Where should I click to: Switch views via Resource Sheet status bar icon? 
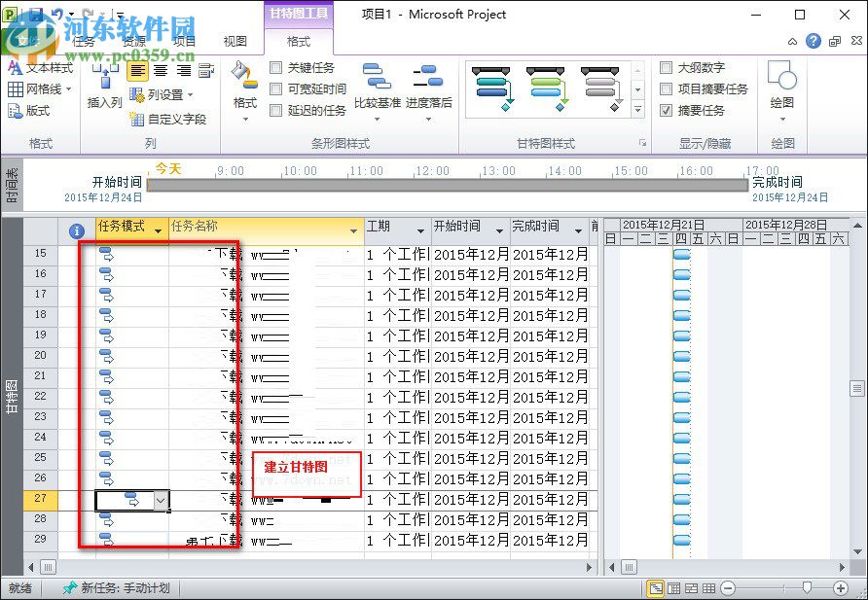[711, 587]
